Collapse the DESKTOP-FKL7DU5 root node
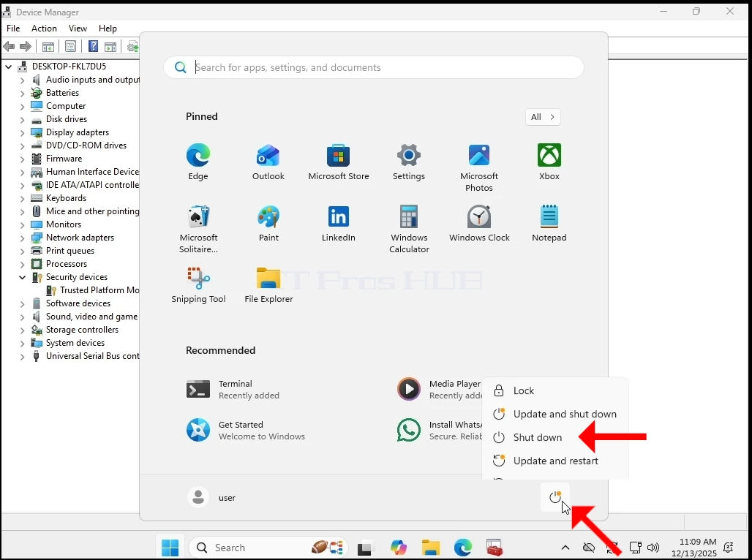The image size is (752, 560). [8, 67]
